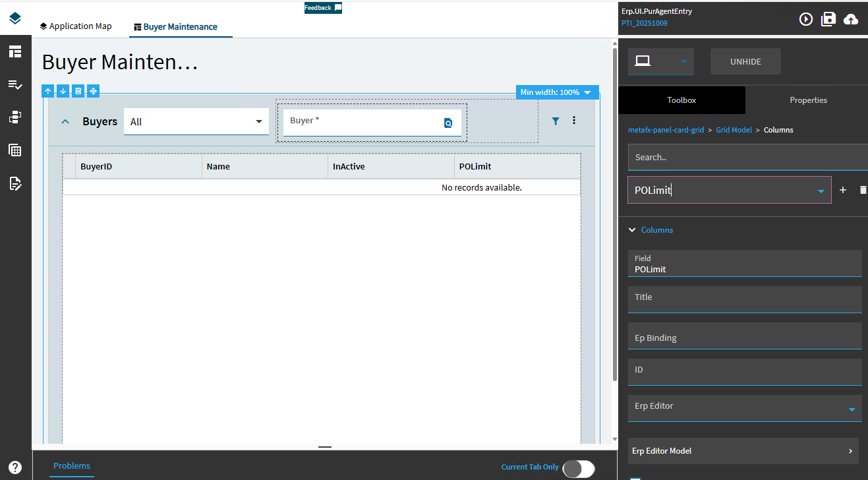Click the Feedback button at the top
The image size is (868, 480).
tap(323, 8)
